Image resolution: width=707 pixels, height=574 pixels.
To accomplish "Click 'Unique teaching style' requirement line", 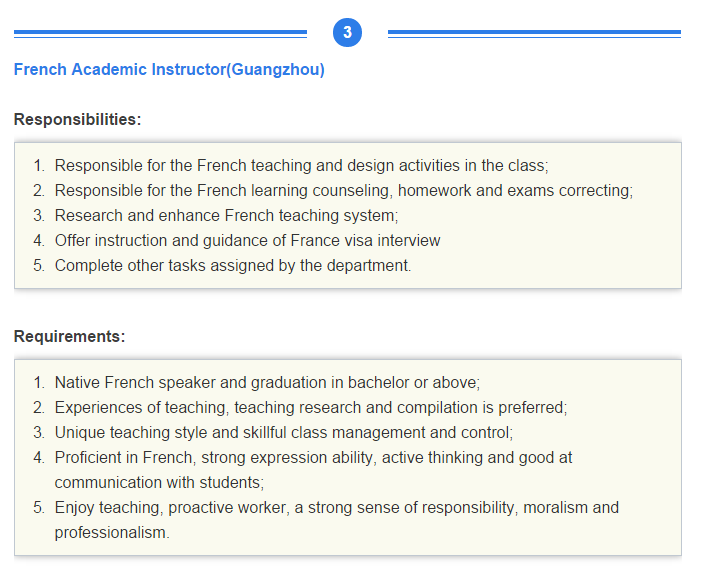I will (x=284, y=432).
